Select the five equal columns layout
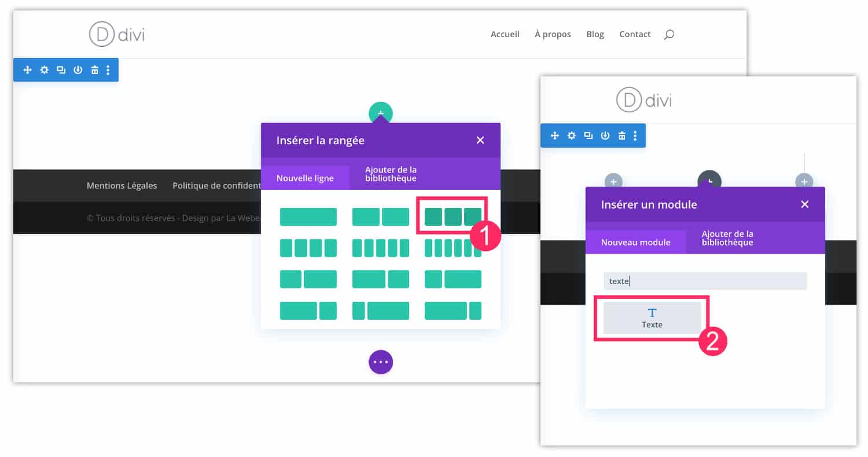Screen dimensions: 868x457 pos(381,248)
